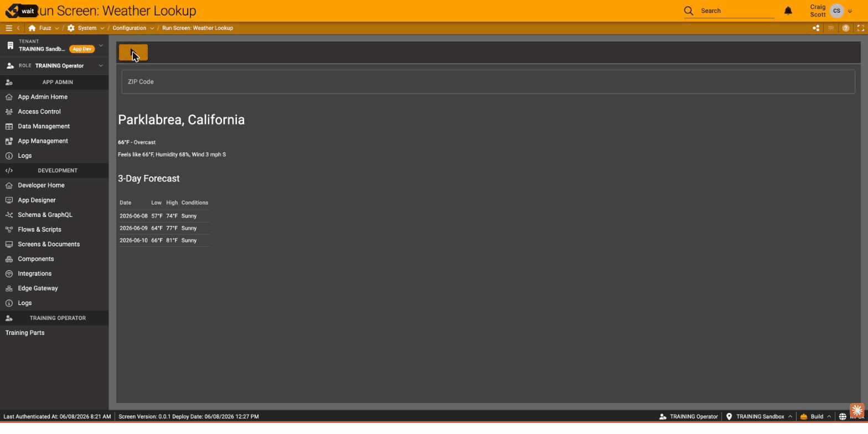Viewport: 868px width, 434px height.
Task: Click forecast date 2026-06-09
Action: (x=133, y=228)
